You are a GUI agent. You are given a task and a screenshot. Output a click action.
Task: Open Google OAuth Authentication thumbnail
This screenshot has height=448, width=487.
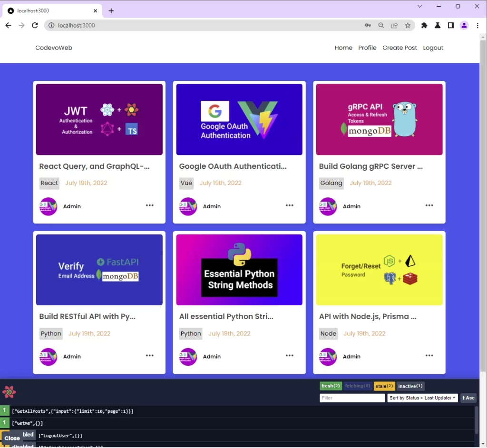[239, 119]
